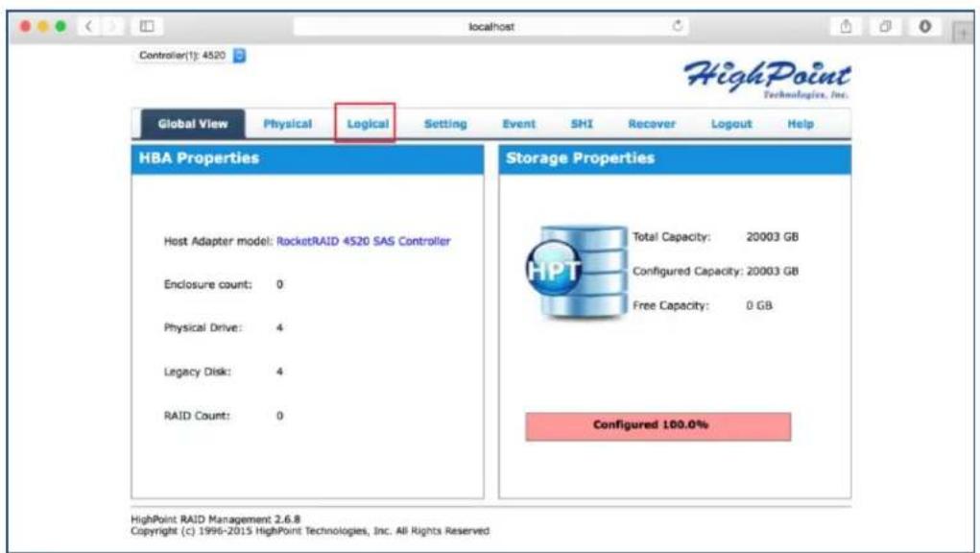The height and width of the screenshot is (553, 980).
Task: Click the Legacy Disk label
Action: point(198,372)
